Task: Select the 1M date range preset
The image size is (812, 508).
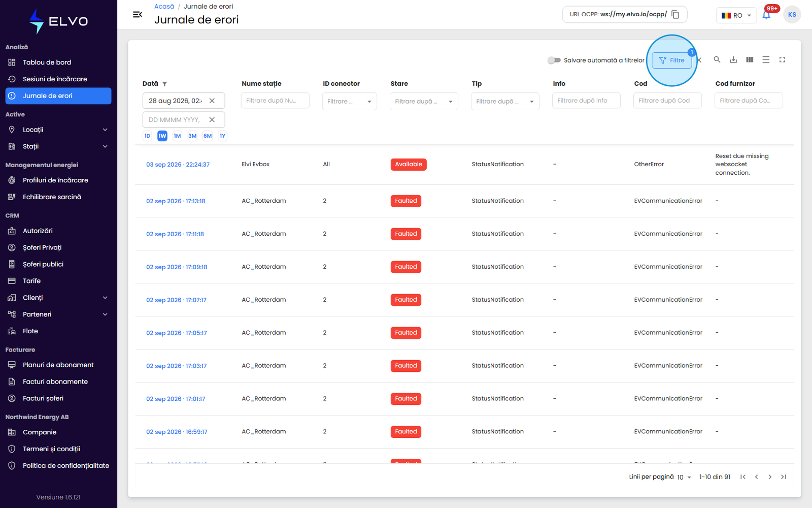Action: pyautogui.click(x=177, y=136)
